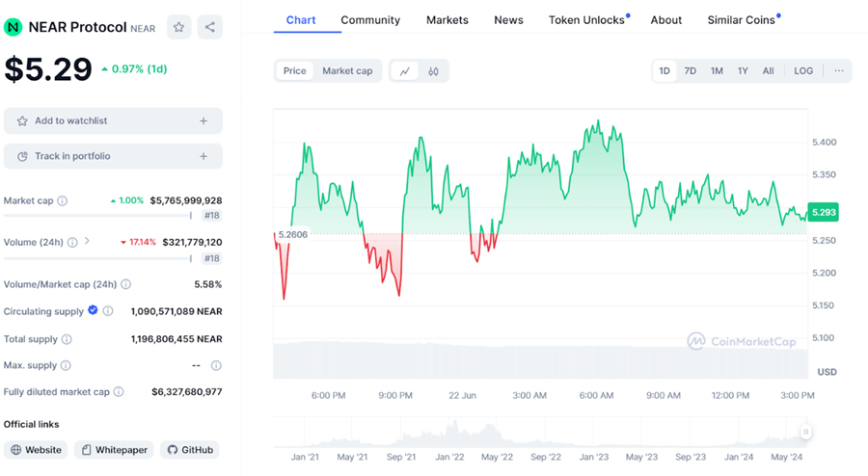Expand Add to watlist plus button
The width and height of the screenshot is (868, 476).
[x=203, y=121]
